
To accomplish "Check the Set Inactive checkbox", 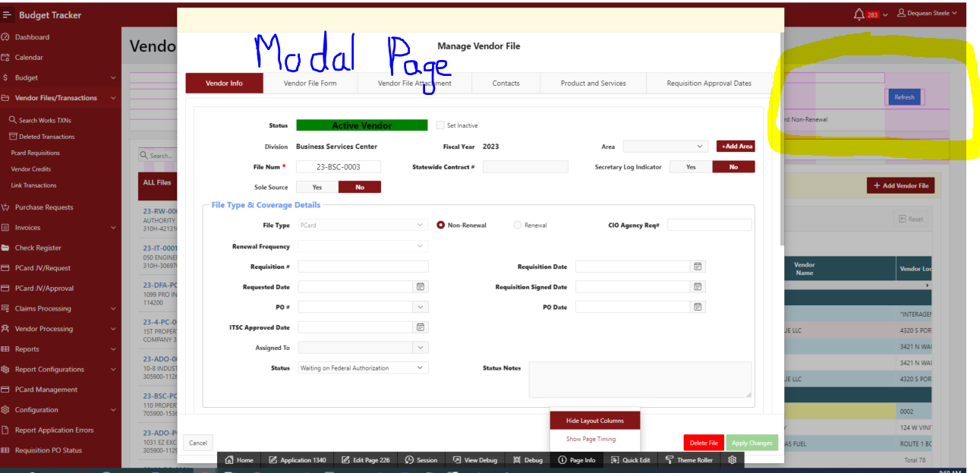I will [440, 125].
